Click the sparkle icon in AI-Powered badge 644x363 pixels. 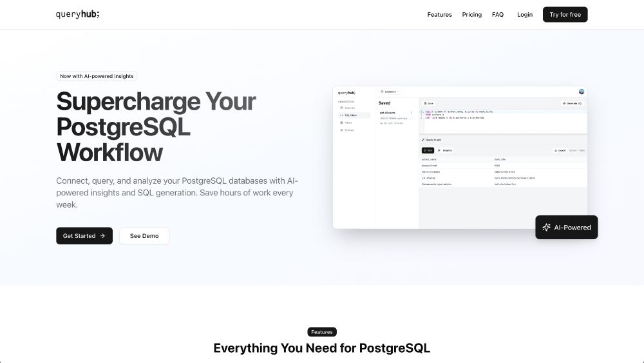(546, 227)
